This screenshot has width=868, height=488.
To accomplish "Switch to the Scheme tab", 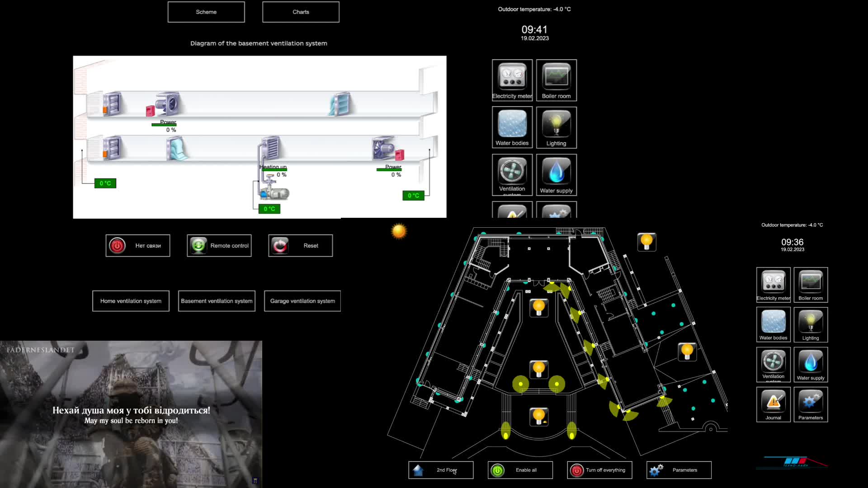I will click(206, 12).
